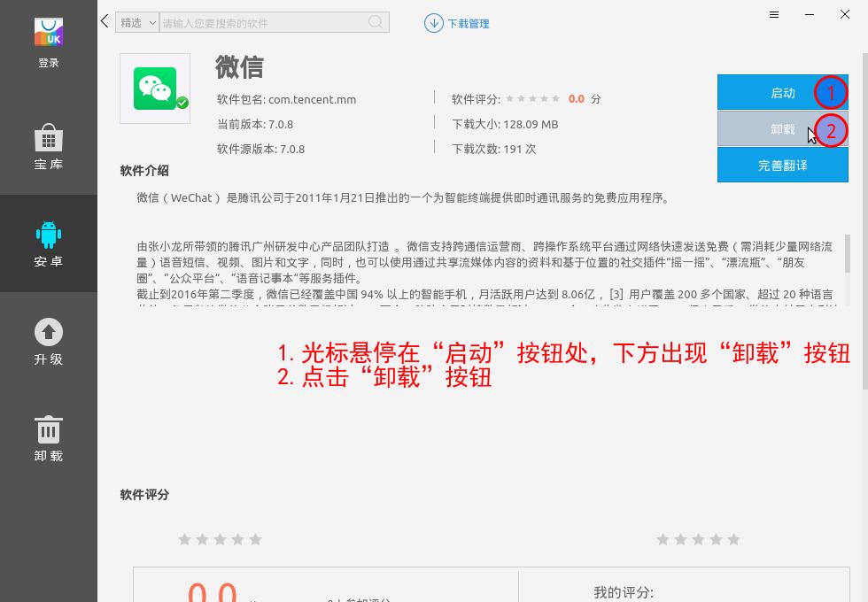Click the UK software store login icon
The height and width of the screenshot is (602, 868).
[x=49, y=32]
